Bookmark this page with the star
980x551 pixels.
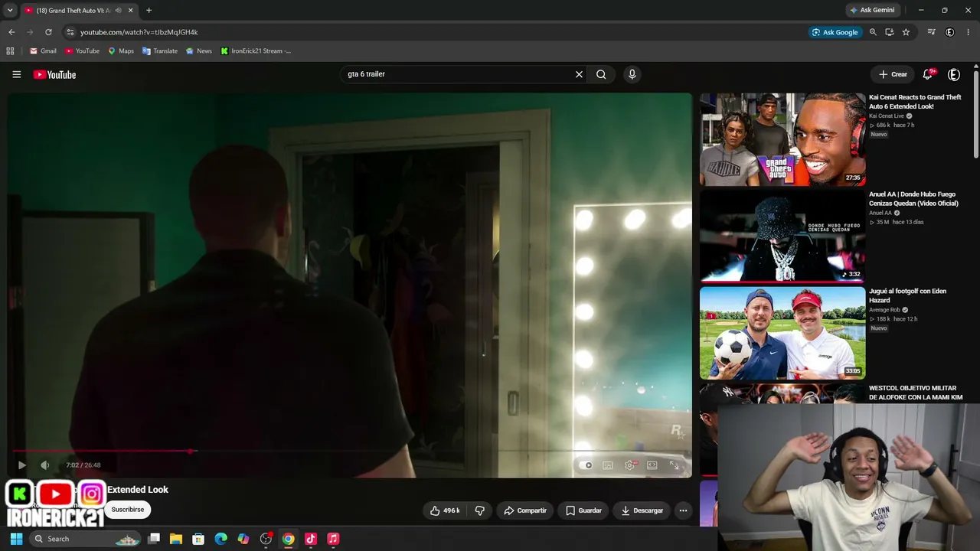point(906,32)
